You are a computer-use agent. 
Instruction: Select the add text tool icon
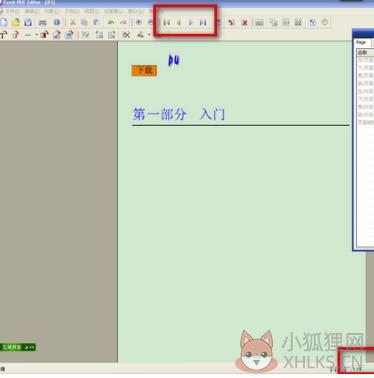4,35
